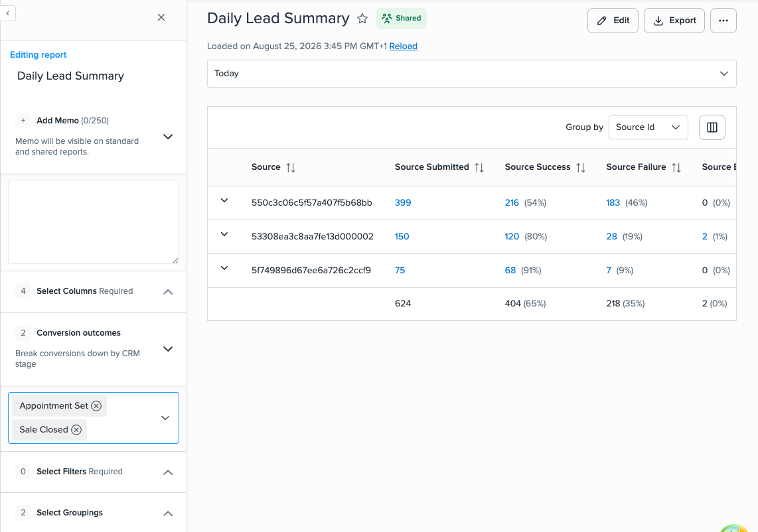Open the 216 source success link

[512, 203]
